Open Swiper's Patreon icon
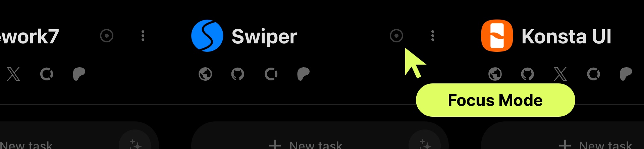The height and width of the screenshot is (149, 644). 304,74
